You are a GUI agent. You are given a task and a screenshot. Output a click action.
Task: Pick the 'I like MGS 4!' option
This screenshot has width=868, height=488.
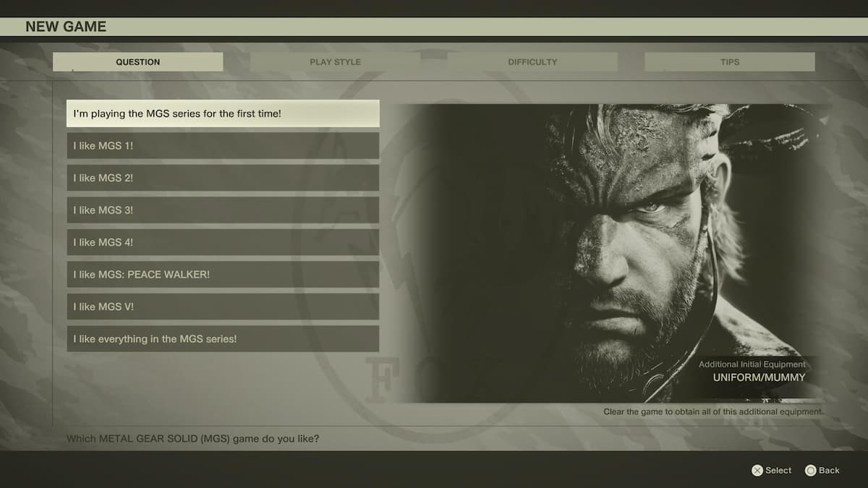click(223, 242)
